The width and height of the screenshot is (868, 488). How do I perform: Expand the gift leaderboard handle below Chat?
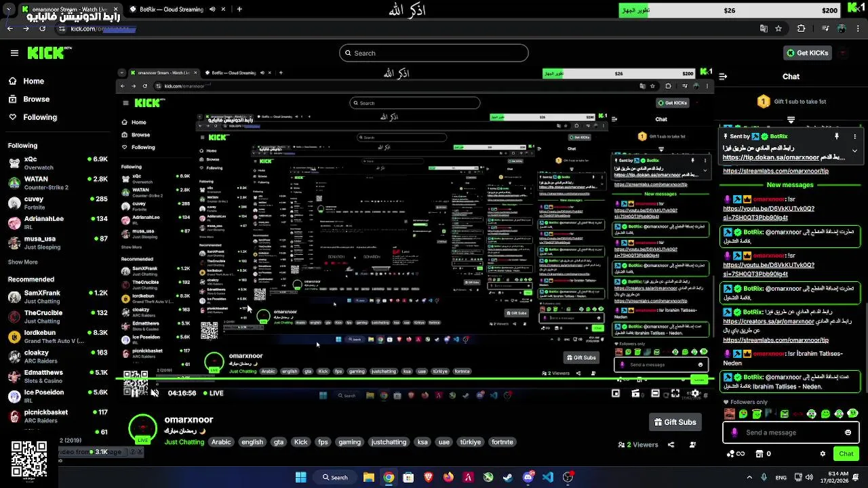[791, 119]
